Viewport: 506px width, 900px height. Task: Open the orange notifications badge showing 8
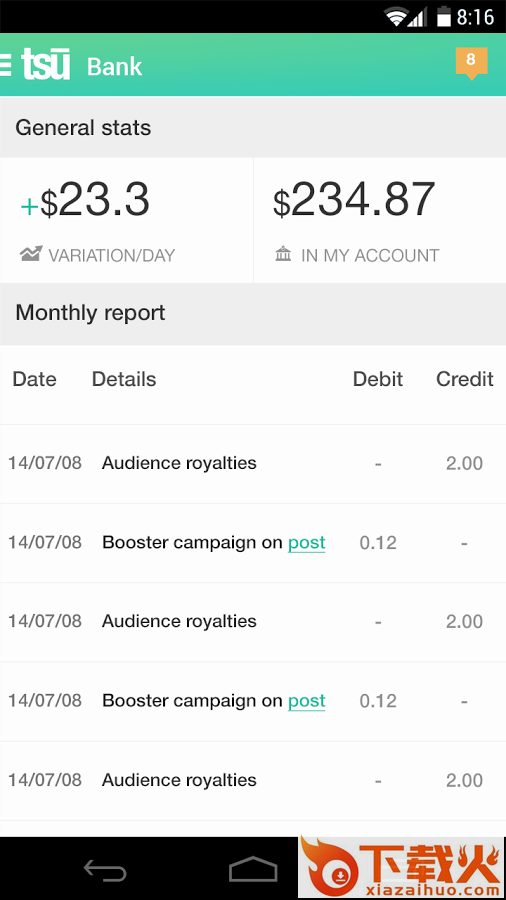(x=471, y=63)
